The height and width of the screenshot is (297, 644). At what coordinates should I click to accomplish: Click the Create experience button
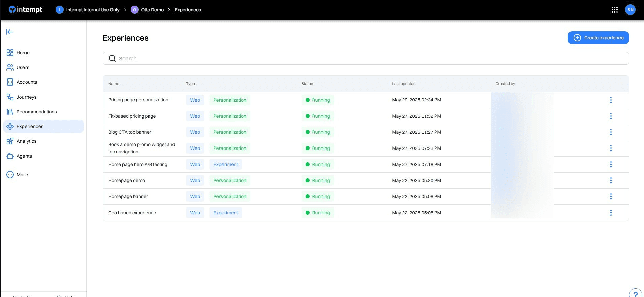(598, 38)
